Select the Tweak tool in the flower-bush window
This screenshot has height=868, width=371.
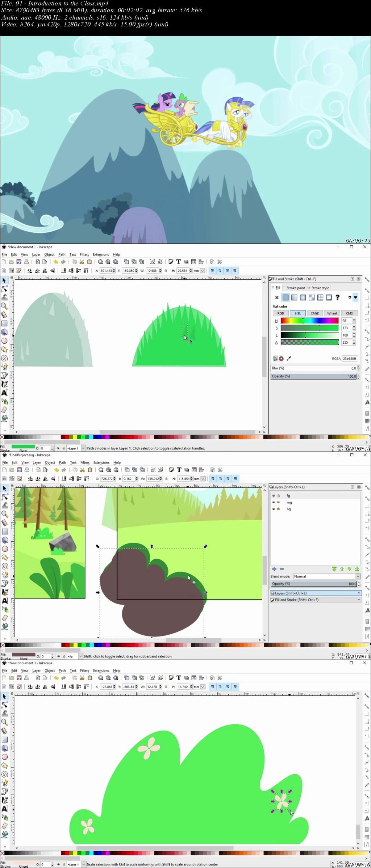4,714
